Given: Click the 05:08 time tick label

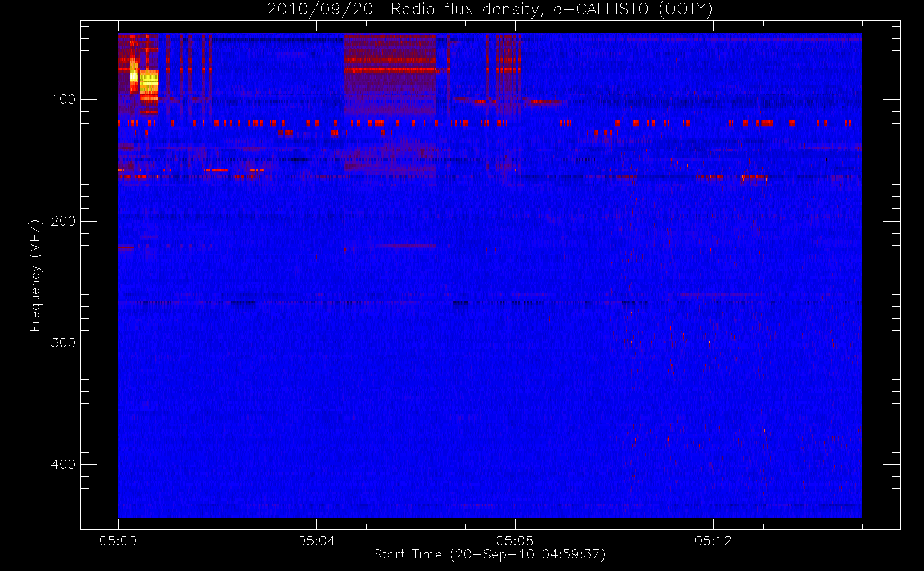Looking at the screenshot, I should pos(515,541).
